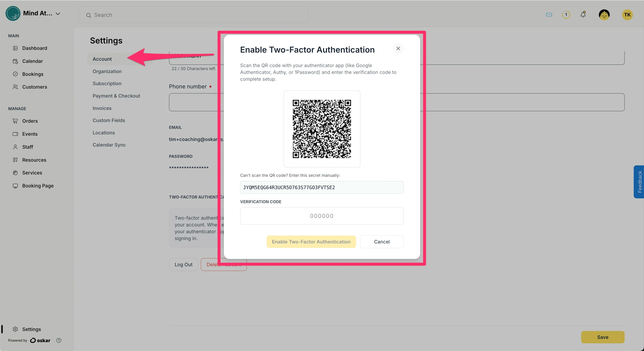
Task: Open the Feedback tab on right edge
Action: pos(639,182)
